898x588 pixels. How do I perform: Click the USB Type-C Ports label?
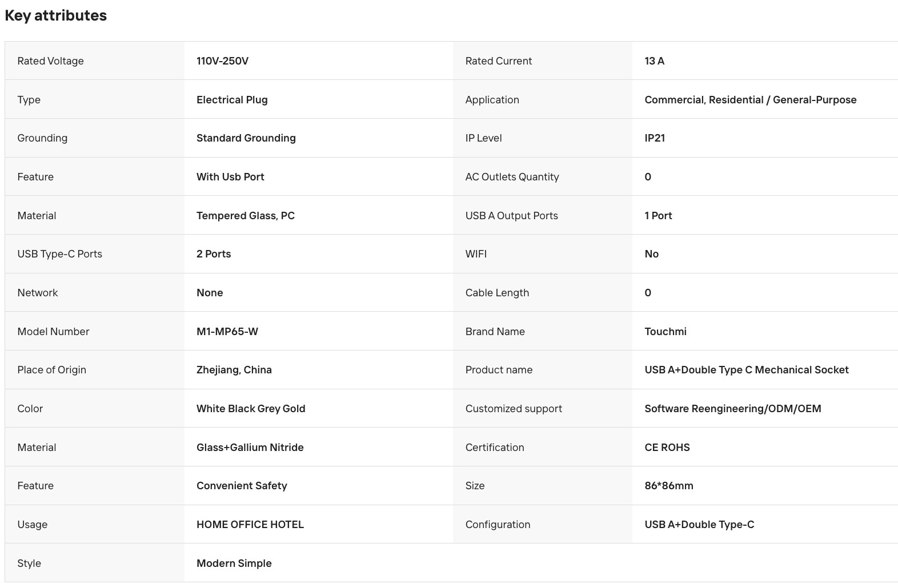click(x=59, y=254)
